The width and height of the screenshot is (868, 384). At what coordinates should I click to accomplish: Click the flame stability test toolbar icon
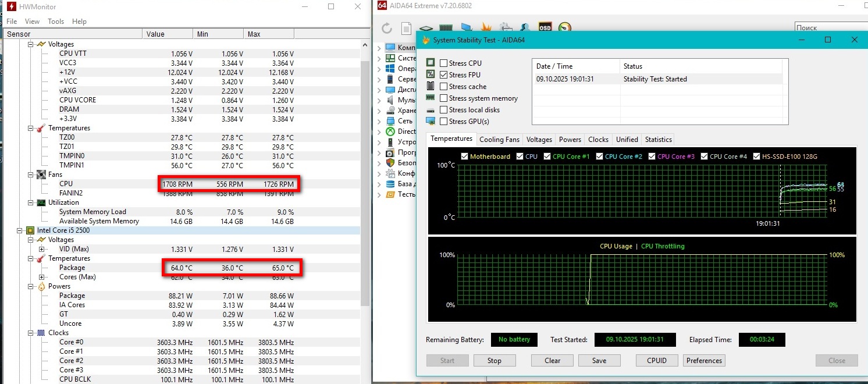pos(486,27)
